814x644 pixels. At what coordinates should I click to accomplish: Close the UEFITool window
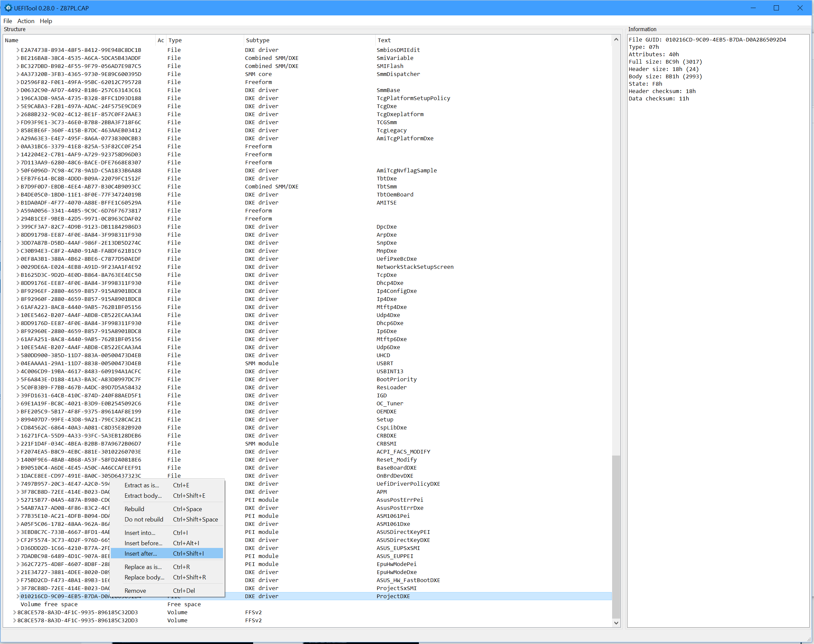tap(800, 8)
